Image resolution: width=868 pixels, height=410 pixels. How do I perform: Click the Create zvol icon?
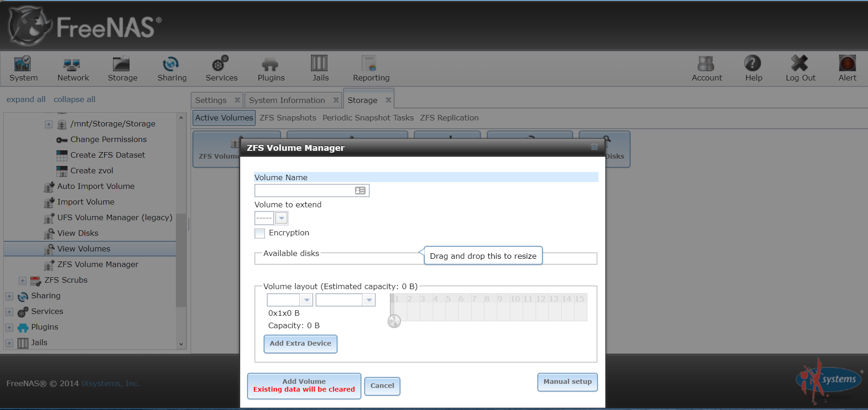pyautogui.click(x=62, y=171)
